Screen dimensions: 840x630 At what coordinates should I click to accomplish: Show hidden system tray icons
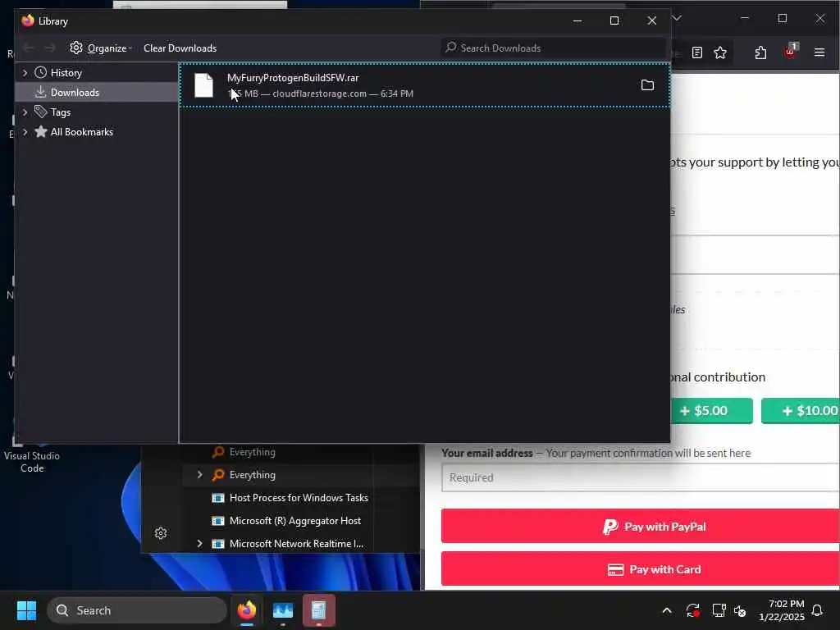click(x=667, y=610)
